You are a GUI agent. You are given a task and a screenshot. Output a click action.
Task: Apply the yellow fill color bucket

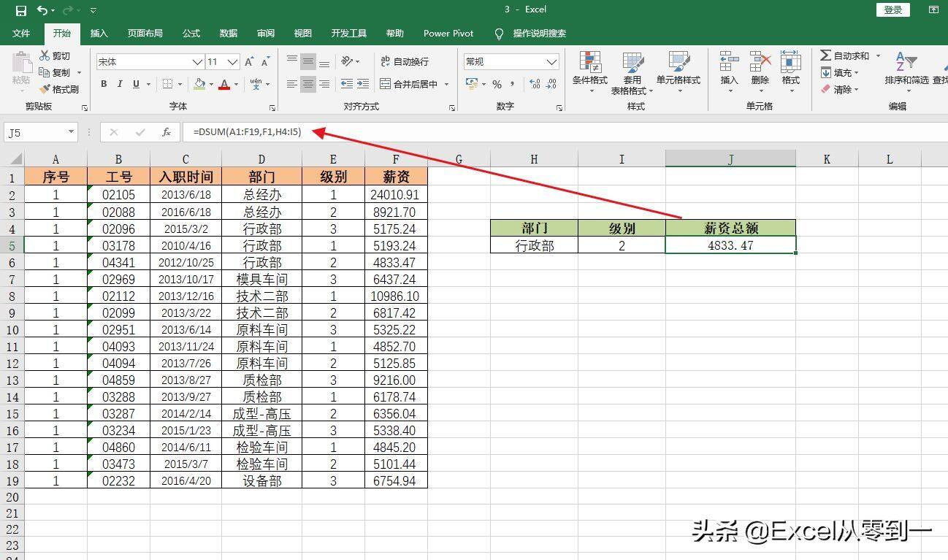[200, 84]
